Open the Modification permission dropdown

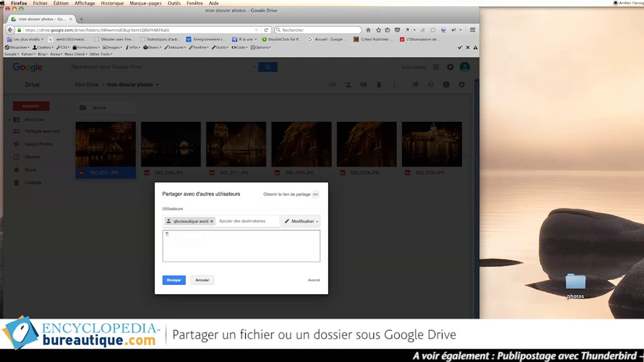(301, 221)
